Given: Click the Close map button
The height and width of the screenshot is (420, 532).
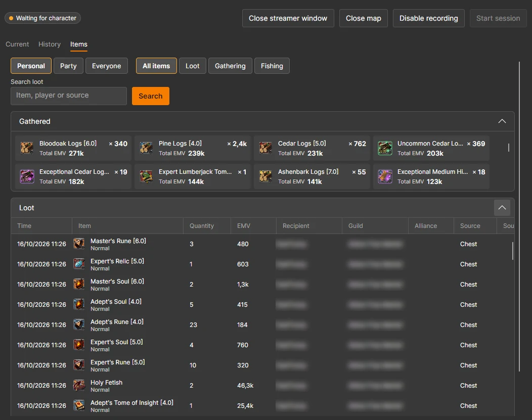Looking at the screenshot, I should tap(364, 18).
